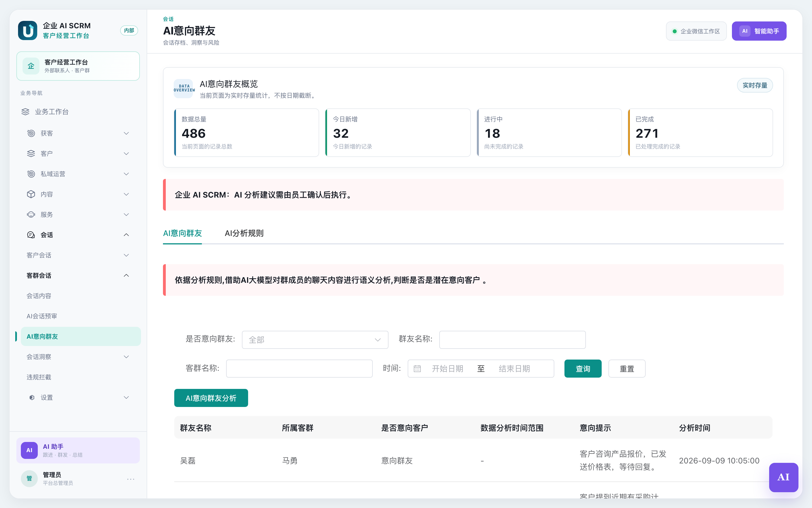Open the floating AI button at bottom right
The image size is (812, 508).
click(784, 477)
